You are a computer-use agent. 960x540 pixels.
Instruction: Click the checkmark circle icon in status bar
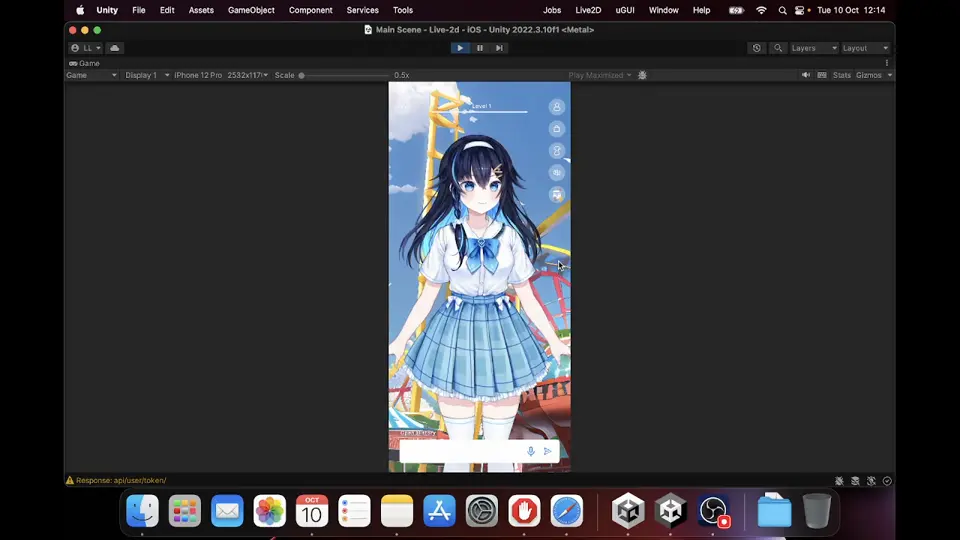click(x=887, y=481)
